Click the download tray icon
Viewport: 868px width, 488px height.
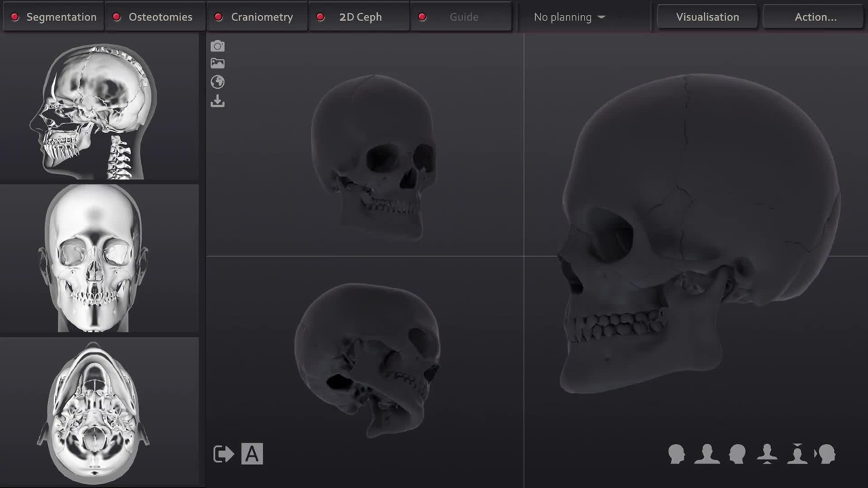(x=217, y=101)
